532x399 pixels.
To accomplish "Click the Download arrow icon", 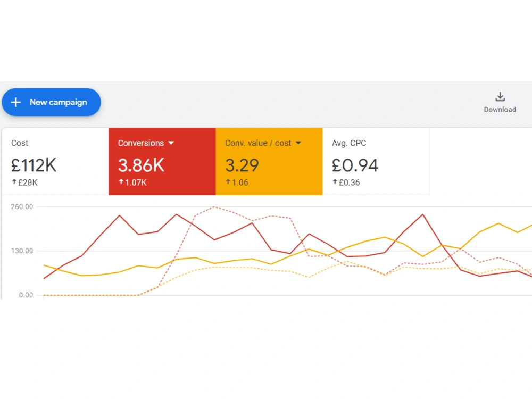I will tap(500, 97).
